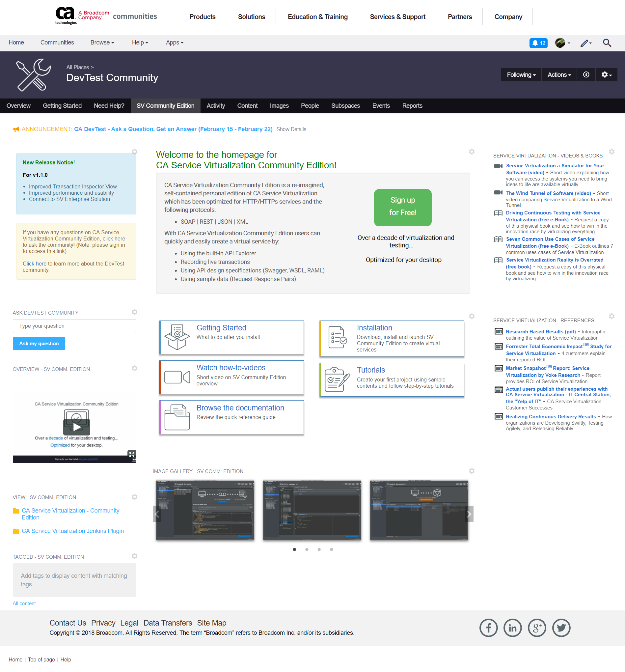Click Top of page footer link

click(x=41, y=659)
